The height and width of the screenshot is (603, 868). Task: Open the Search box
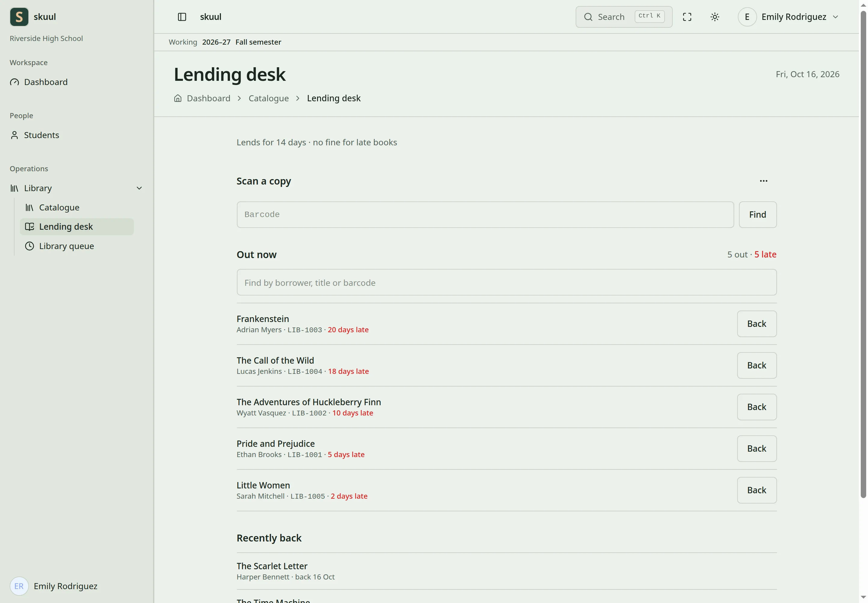[x=624, y=17]
